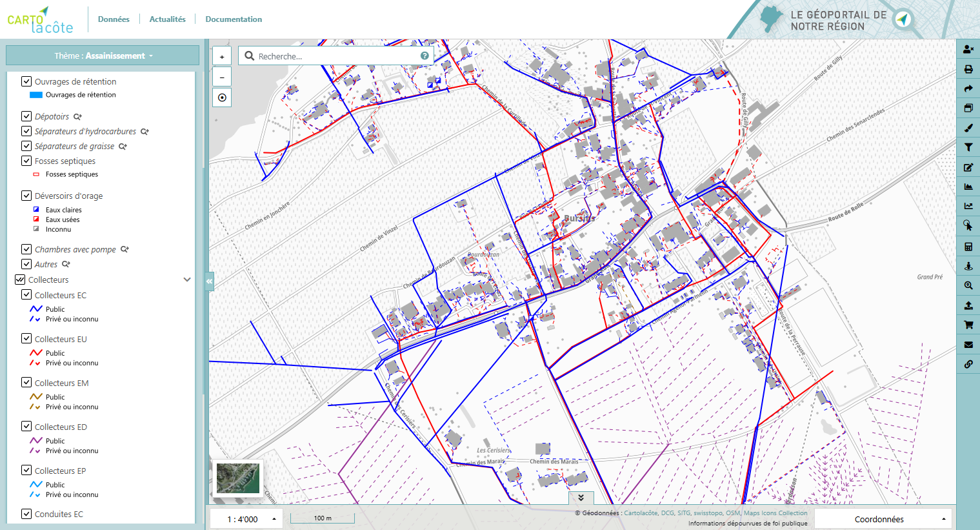Toggle the Séparateurs d'hydrocarbures checkbox
This screenshot has height=530, width=980.
[x=26, y=131]
